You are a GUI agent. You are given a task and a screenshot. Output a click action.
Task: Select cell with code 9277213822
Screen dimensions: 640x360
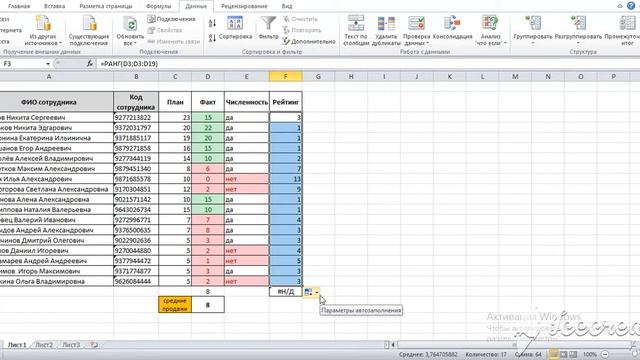coord(136,118)
